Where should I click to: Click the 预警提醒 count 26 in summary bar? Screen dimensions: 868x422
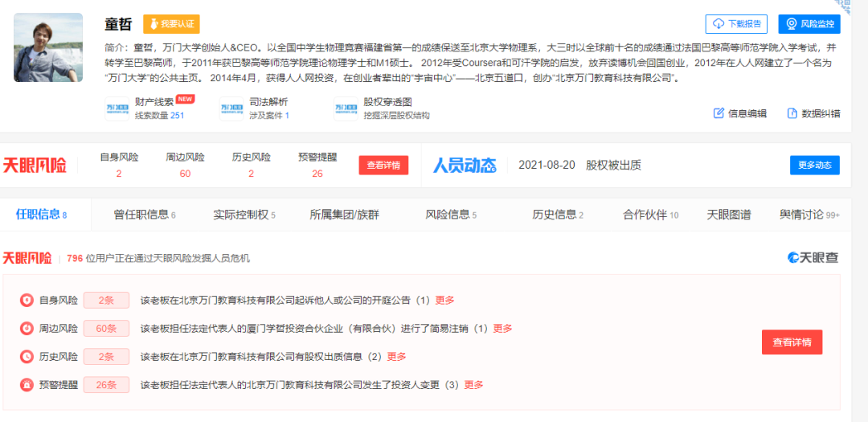317,174
